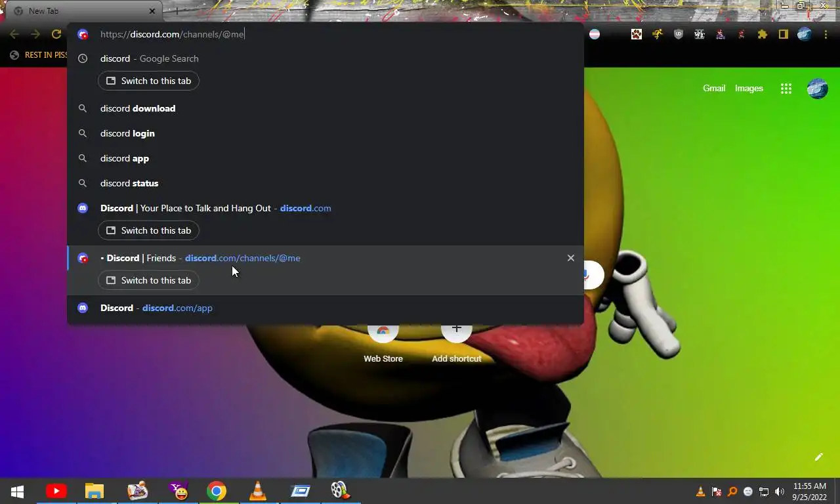Click the striped flag icon in address bar
The height and width of the screenshot is (504, 840).
[595, 34]
